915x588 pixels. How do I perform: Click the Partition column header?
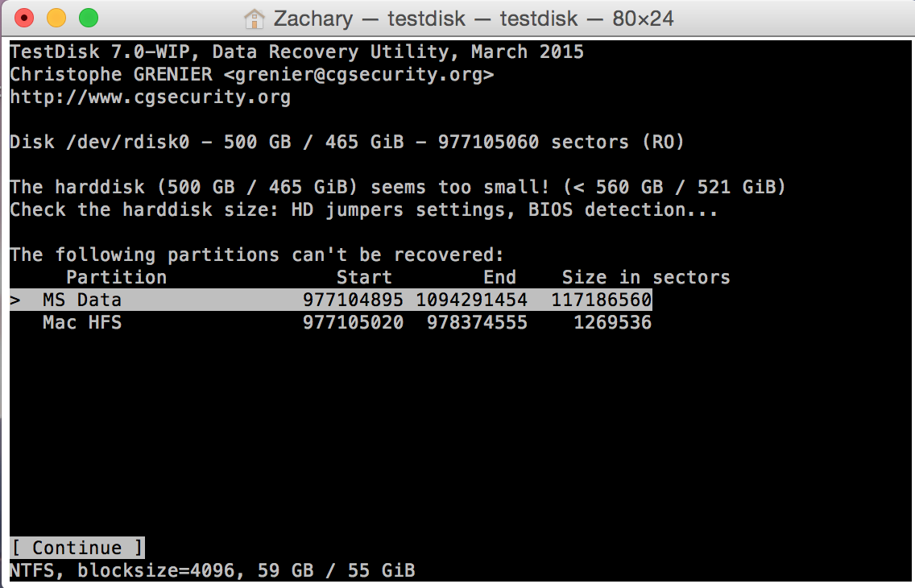(116, 277)
